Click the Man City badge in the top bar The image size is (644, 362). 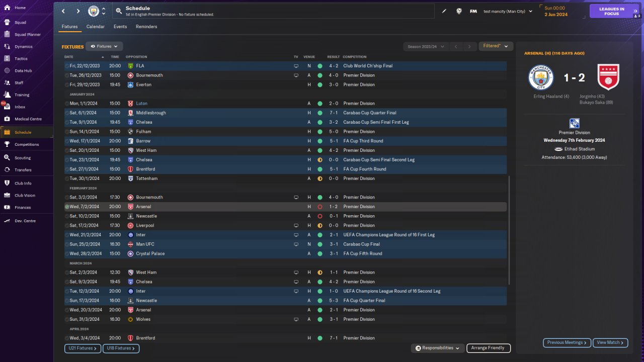tap(94, 11)
